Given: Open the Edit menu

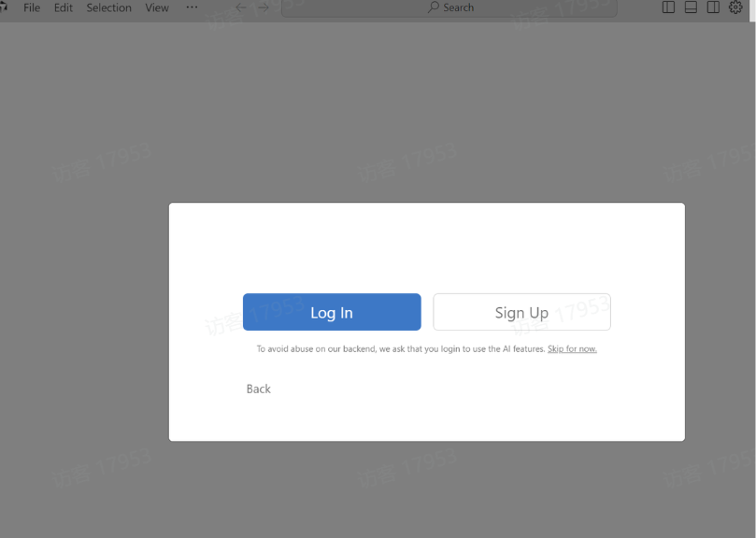Looking at the screenshot, I should pos(64,7).
